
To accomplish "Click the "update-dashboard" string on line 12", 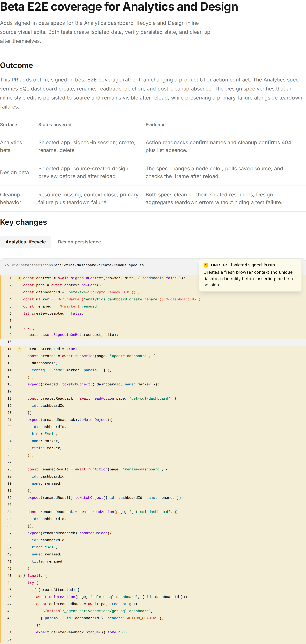I will (129, 356).
